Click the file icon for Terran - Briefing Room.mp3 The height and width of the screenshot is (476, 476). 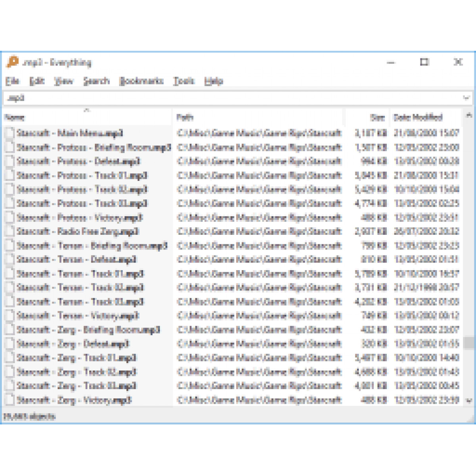pyautogui.click(x=10, y=246)
